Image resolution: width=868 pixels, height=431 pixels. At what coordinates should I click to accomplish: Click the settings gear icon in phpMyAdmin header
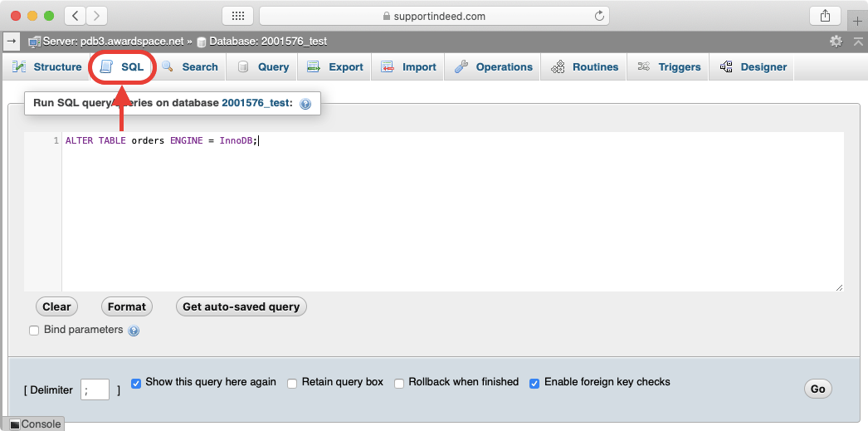[836, 41]
